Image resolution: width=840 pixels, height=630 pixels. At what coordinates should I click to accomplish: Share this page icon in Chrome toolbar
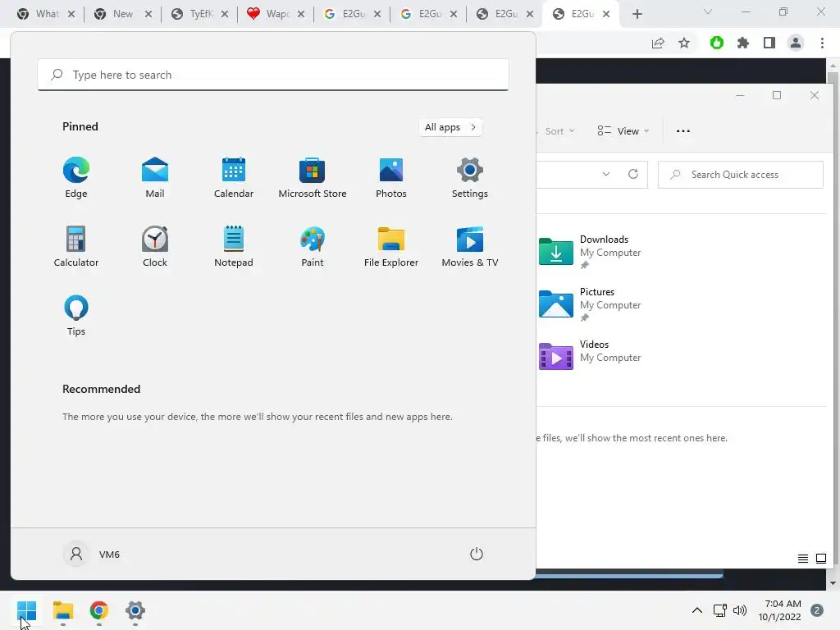pos(658,43)
